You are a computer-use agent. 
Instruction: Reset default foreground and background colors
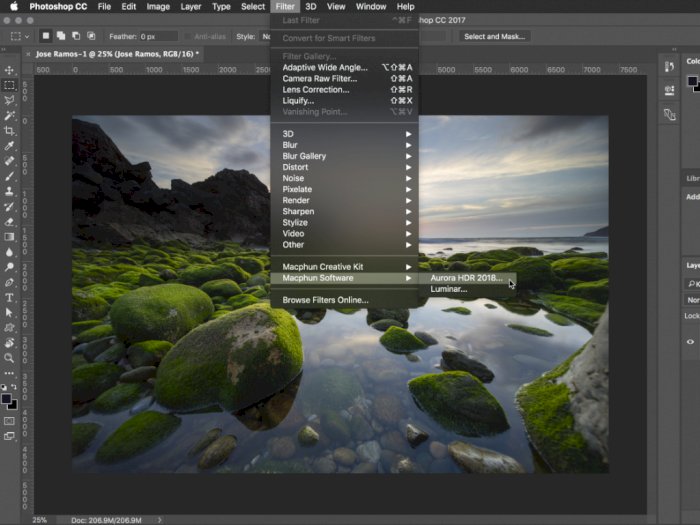click(4, 387)
